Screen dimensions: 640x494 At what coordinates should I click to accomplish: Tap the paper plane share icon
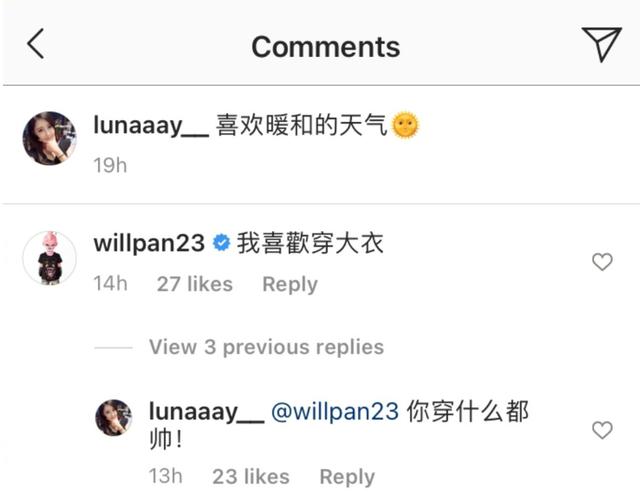pyautogui.click(x=602, y=44)
